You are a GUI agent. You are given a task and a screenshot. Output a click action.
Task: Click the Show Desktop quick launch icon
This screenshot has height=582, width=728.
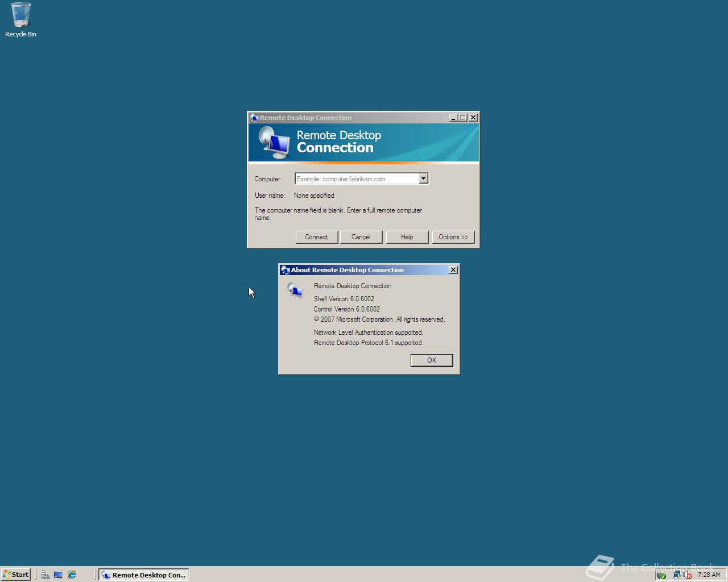click(58, 575)
